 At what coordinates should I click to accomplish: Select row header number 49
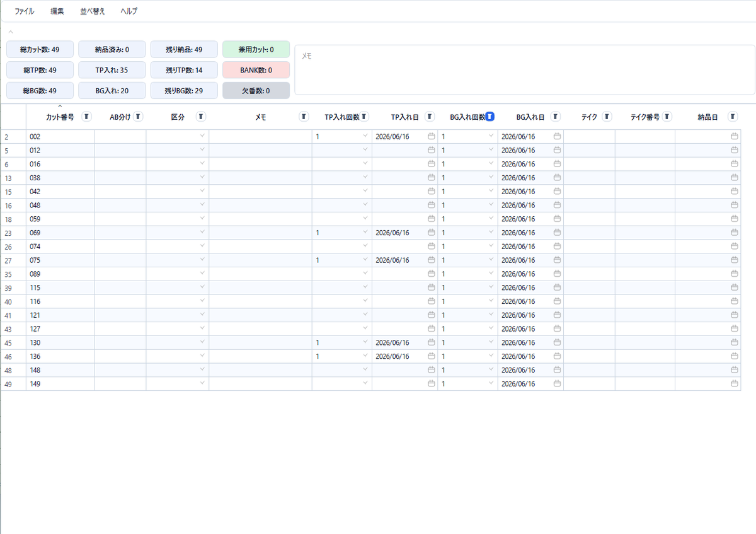click(13, 383)
